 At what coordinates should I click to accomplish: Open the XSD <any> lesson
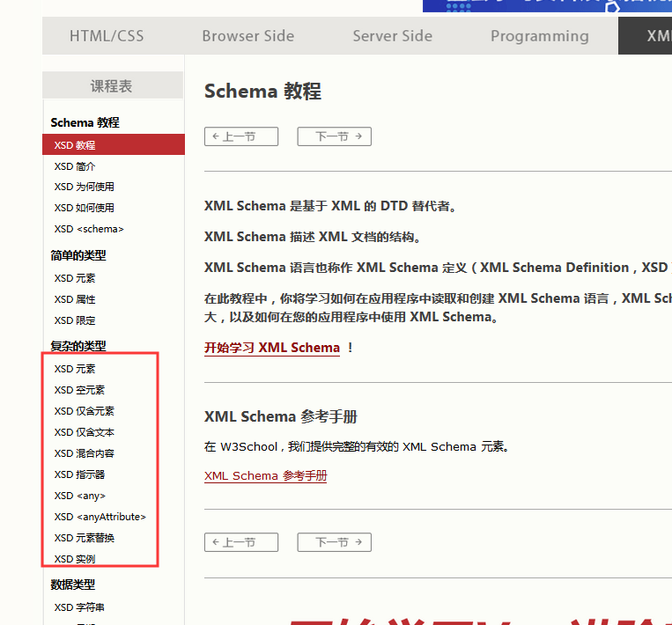80,496
